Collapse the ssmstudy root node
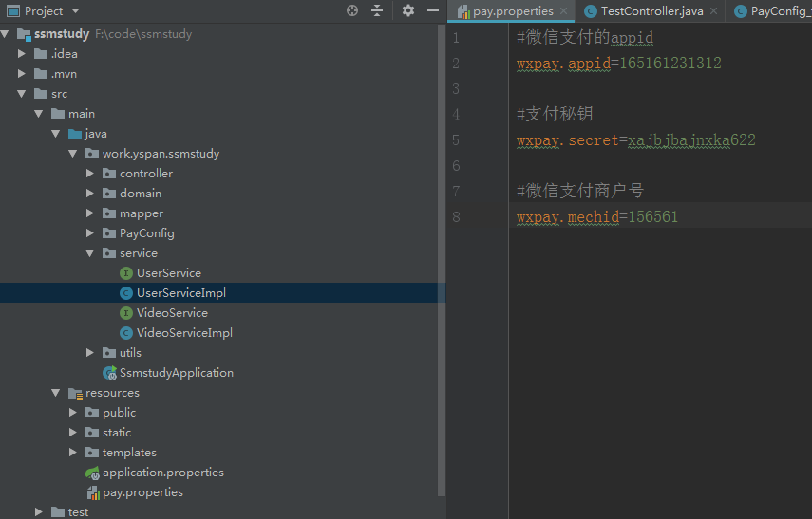 [5, 34]
